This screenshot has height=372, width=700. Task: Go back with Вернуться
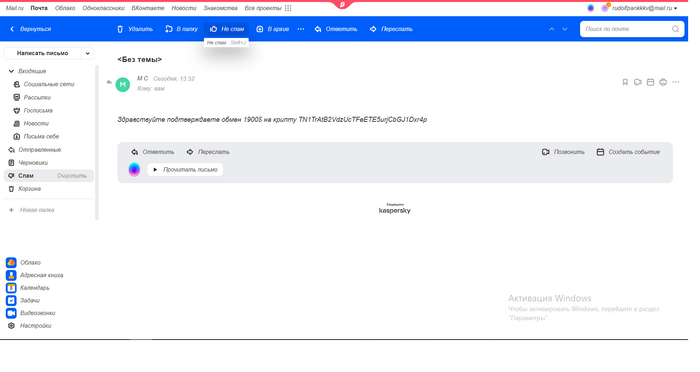pos(30,29)
